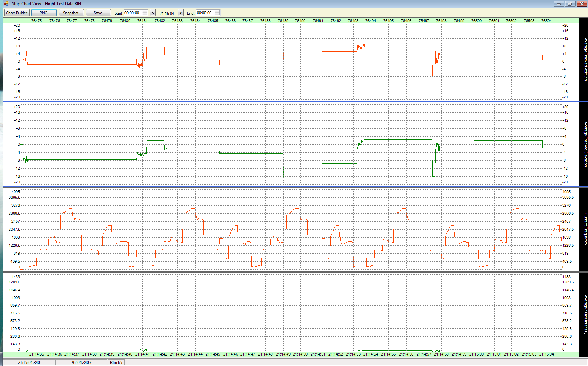Click the 1433 left scale label

click(16, 277)
